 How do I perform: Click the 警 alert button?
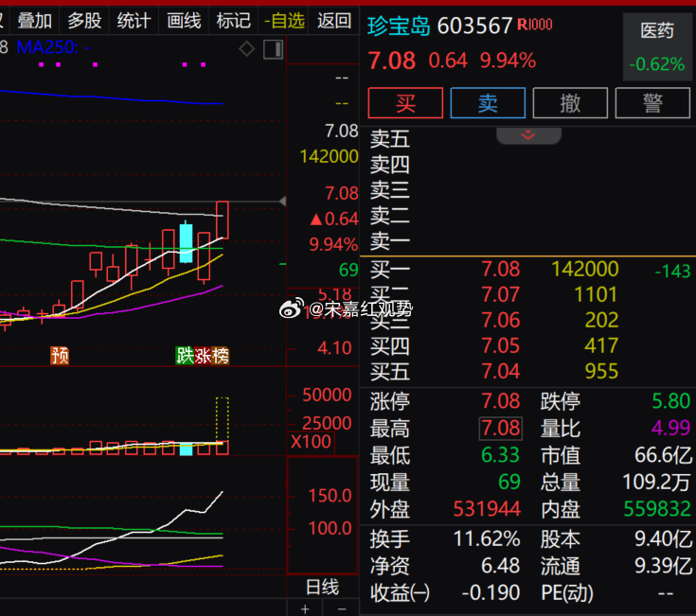652,103
